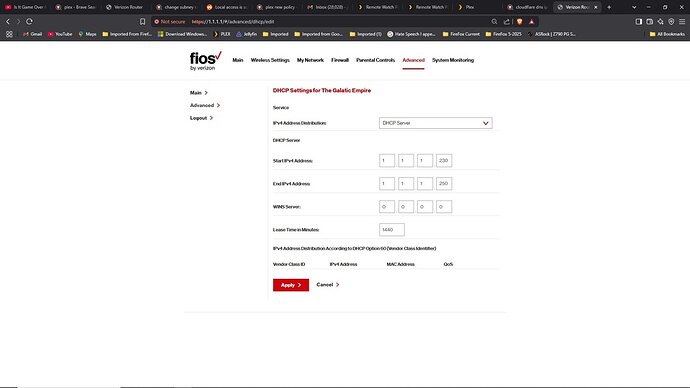Click the End IPv4 Address last octet 250
Image resolution: width=690 pixels, height=388 pixels.
point(444,183)
